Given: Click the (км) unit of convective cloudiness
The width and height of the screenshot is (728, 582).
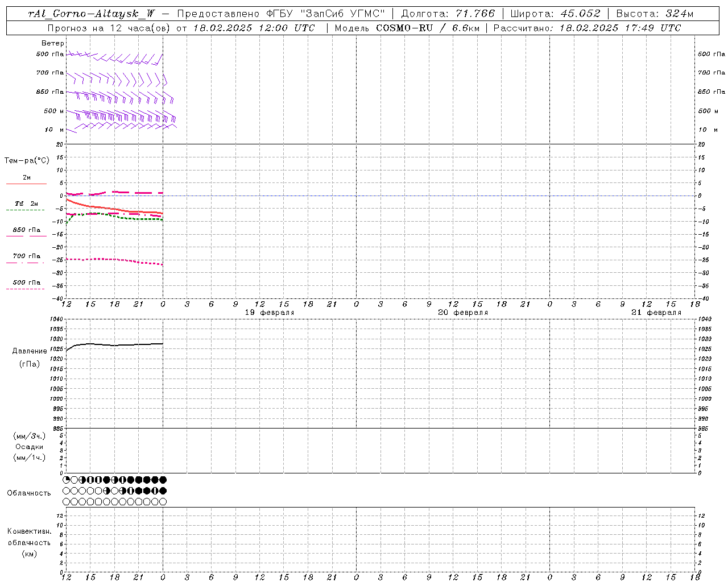Looking at the screenshot, I should (29, 554).
